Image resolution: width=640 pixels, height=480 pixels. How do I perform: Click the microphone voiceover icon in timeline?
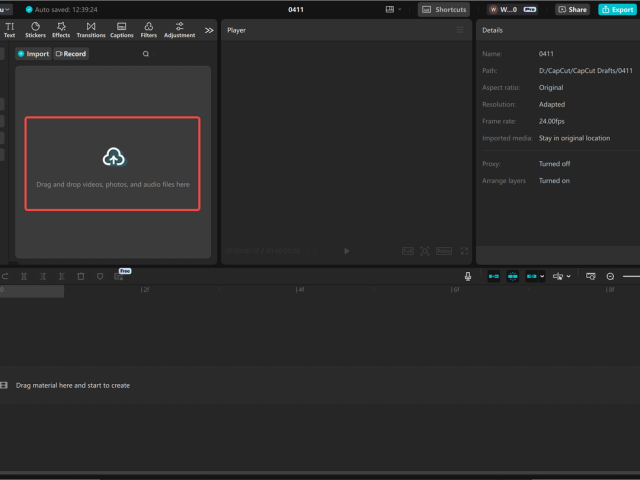coord(467,276)
